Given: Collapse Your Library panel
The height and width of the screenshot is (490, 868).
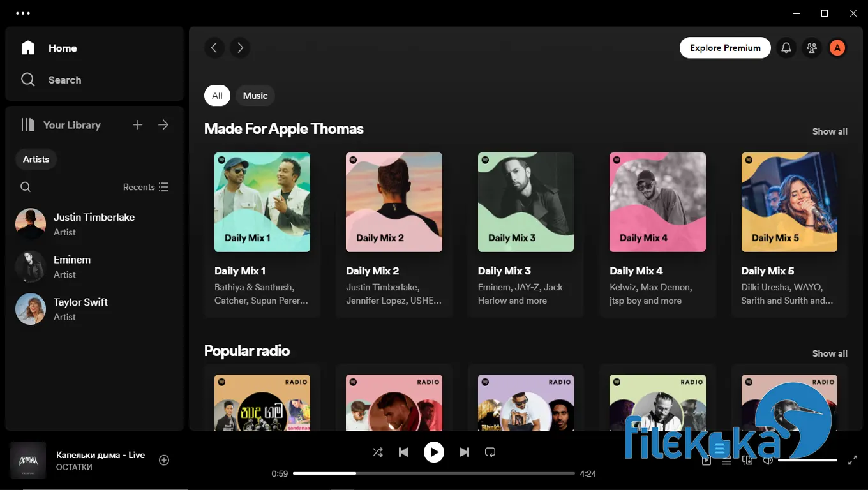Looking at the screenshot, I should click(61, 125).
